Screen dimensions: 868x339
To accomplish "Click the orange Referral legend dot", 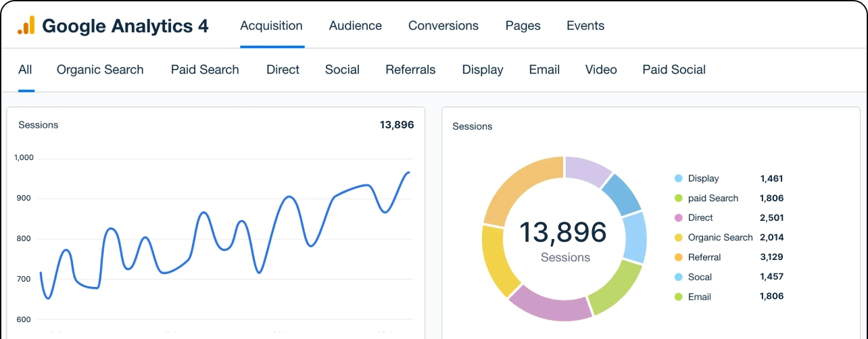I will 678,257.
